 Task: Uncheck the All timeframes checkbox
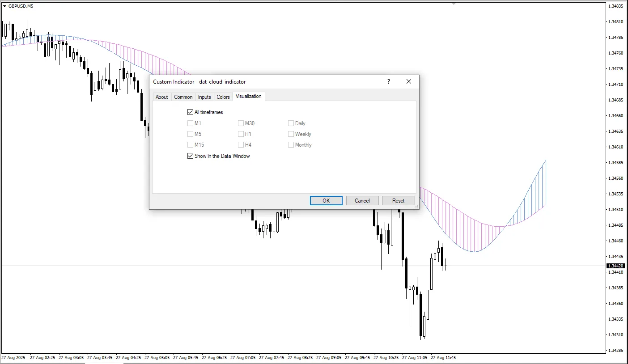[x=191, y=112]
